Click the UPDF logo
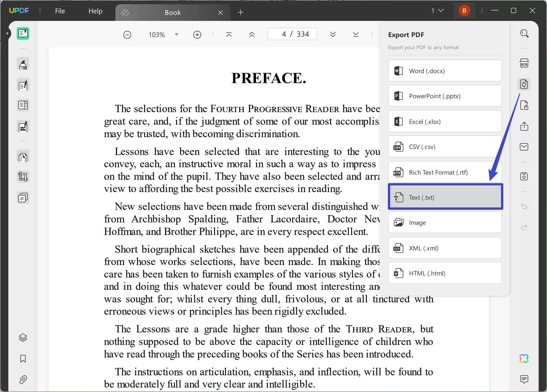Screen dimensions: 547x392 tap(19, 10)
